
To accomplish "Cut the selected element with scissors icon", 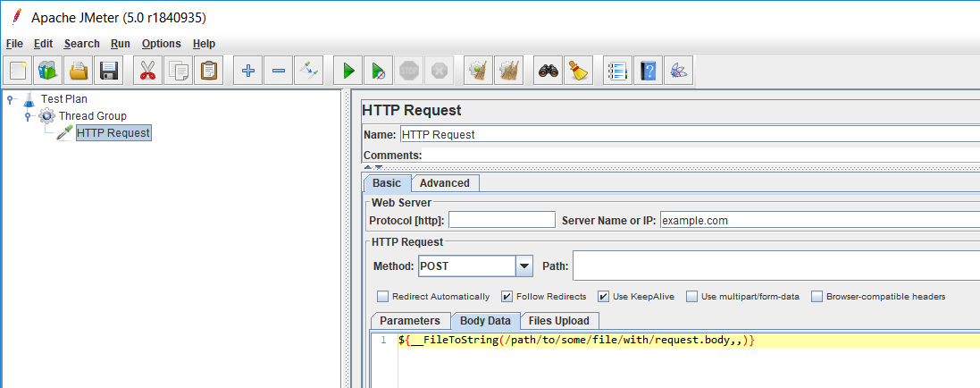I will (x=147, y=70).
